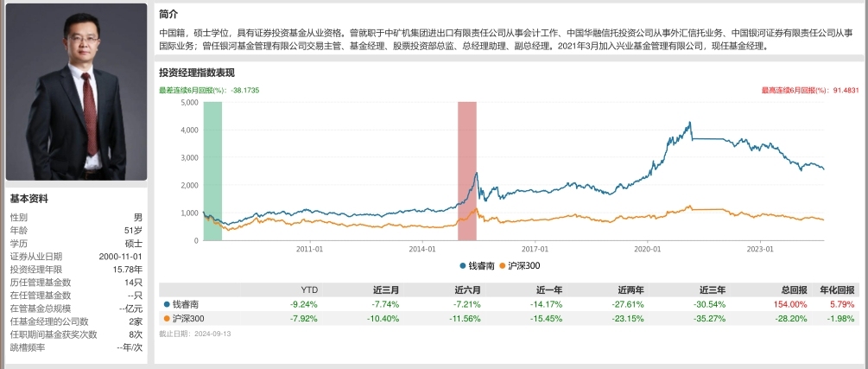Click blue dot beside 钱睿南 table row
868x369 pixels.
167,304
